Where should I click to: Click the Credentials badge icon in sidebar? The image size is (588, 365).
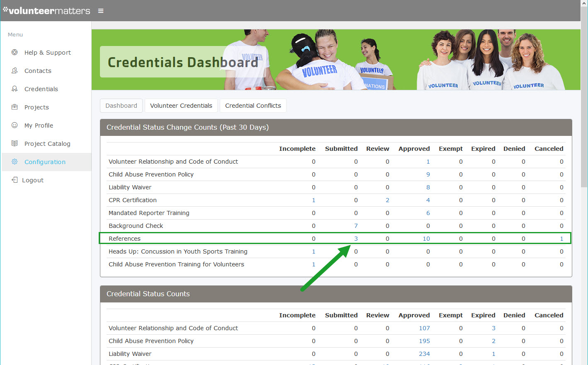pyautogui.click(x=15, y=89)
